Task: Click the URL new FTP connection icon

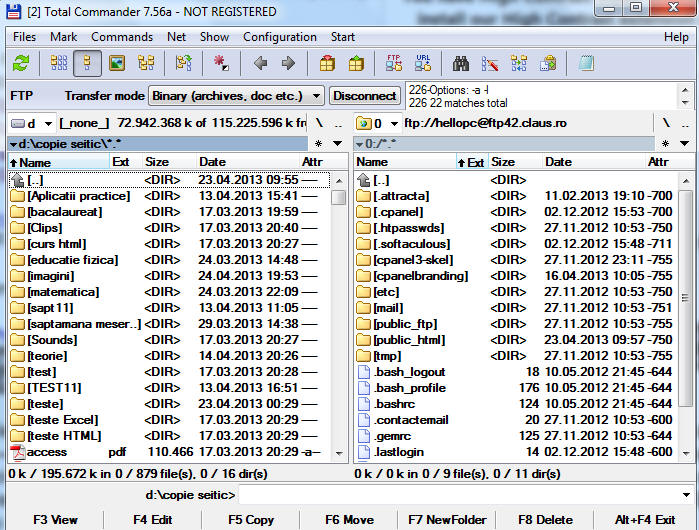Action: tap(422, 64)
